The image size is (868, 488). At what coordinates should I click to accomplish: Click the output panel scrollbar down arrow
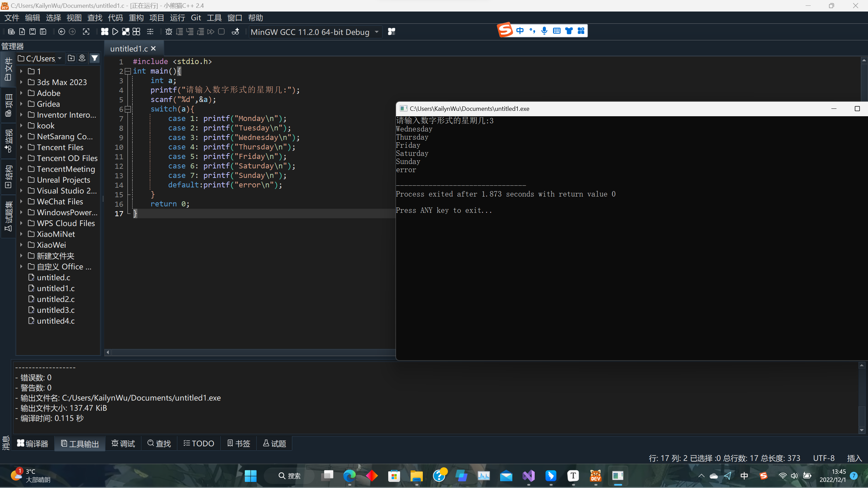tap(862, 430)
